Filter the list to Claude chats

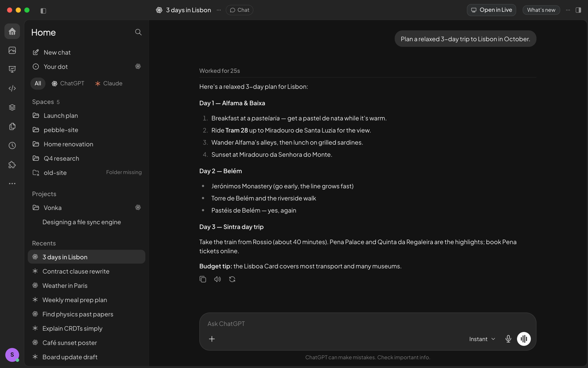click(x=109, y=84)
